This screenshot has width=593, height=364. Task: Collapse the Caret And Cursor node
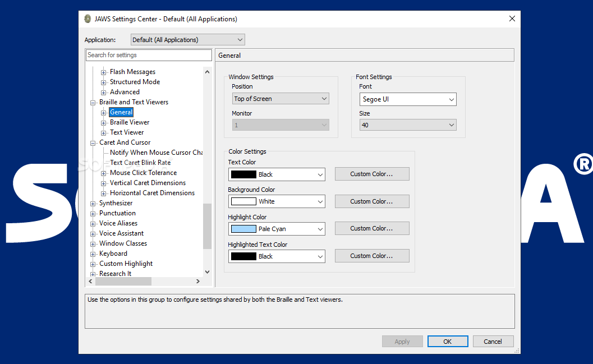[x=93, y=143]
